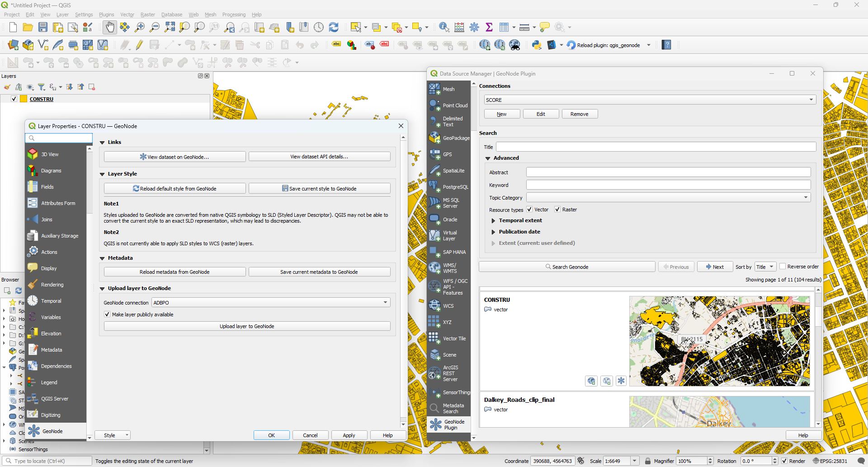Open PostgreSQL source in Data Source Manager
Viewport: 868px width, 467px height.
click(x=449, y=186)
